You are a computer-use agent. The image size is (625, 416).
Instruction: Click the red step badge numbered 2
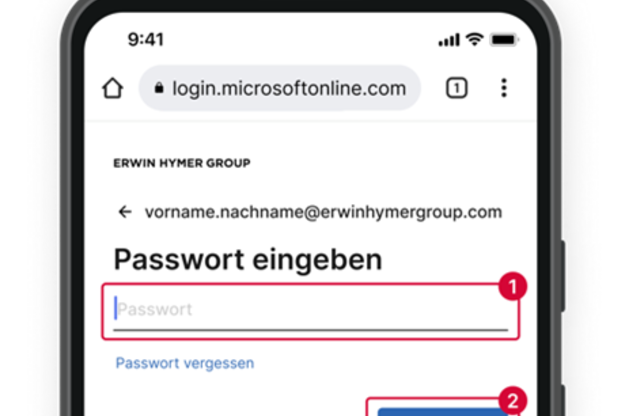coord(513,400)
